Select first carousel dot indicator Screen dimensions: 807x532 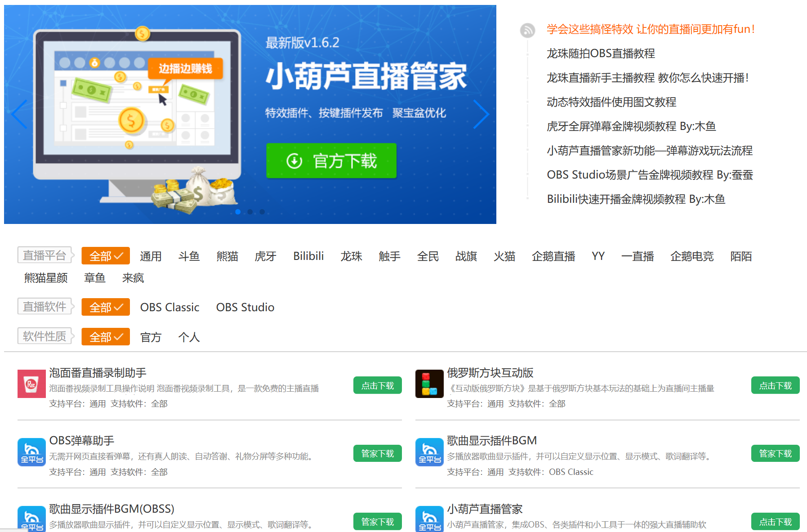(x=238, y=212)
